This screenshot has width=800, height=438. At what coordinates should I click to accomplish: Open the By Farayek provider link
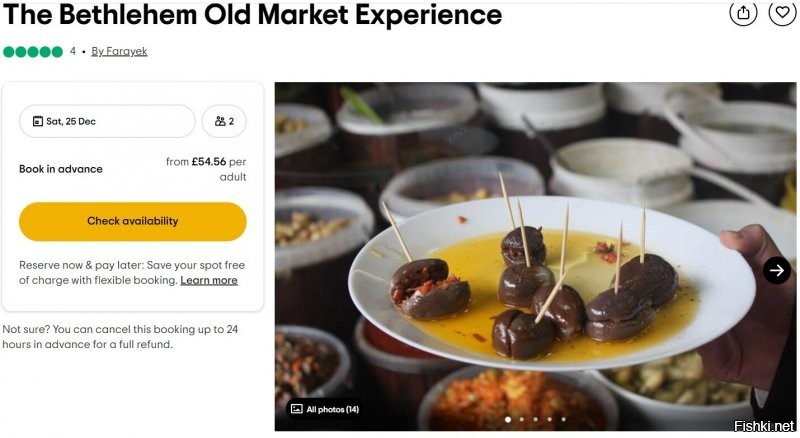(119, 52)
